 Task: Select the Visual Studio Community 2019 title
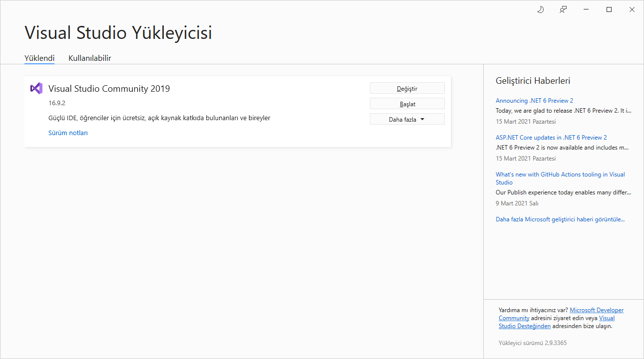pos(109,89)
